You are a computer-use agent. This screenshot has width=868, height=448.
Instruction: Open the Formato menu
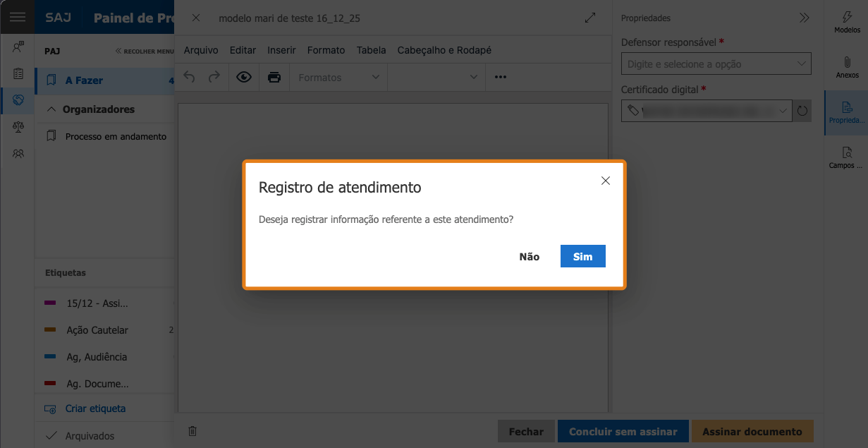(x=326, y=50)
